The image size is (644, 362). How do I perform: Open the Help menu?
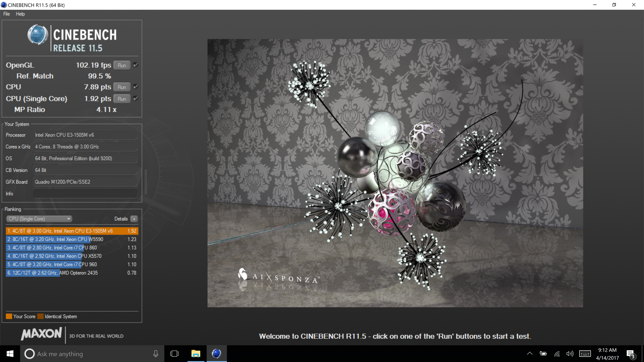pos(20,14)
